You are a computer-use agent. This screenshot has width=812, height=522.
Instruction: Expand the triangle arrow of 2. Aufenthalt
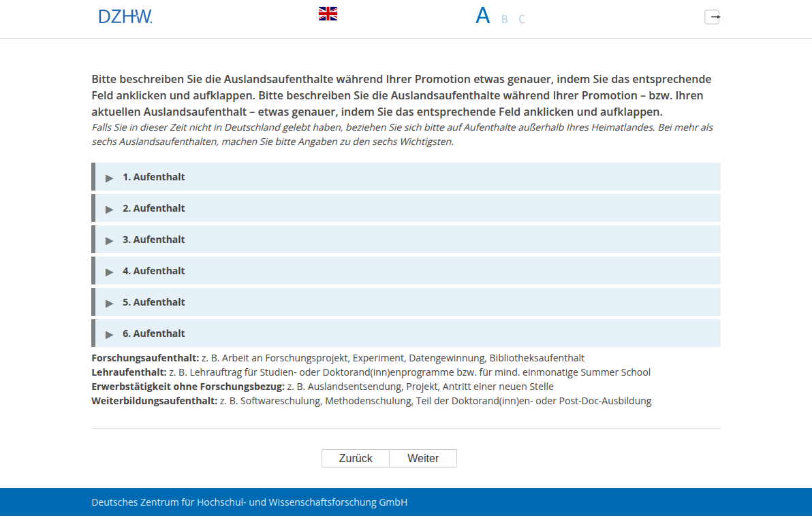click(x=109, y=209)
